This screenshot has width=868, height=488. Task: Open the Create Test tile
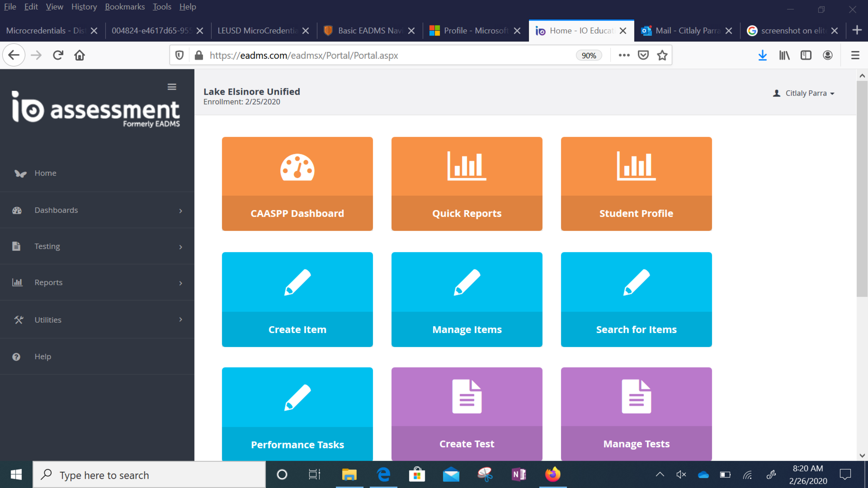[467, 413]
